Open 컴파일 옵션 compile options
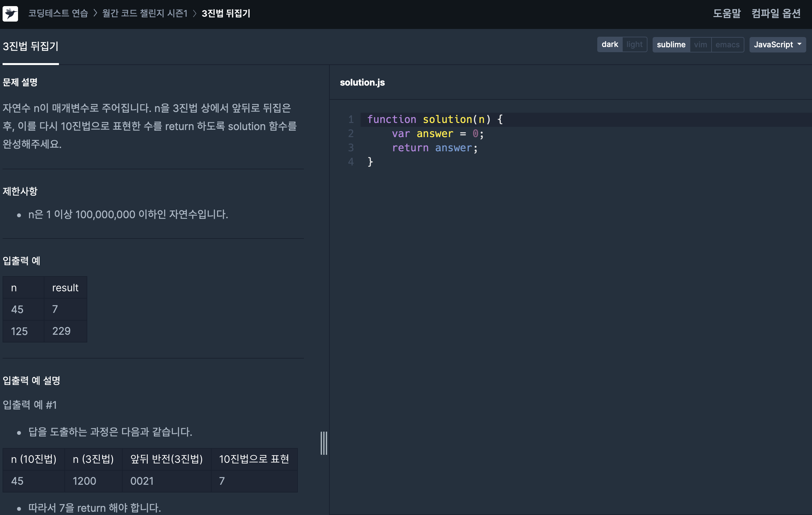 coord(776,14)
